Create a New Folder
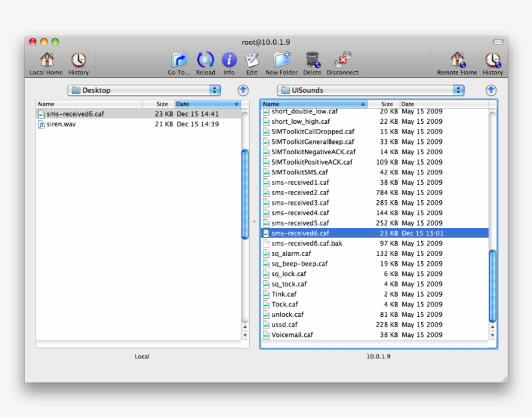 [282, 60]
